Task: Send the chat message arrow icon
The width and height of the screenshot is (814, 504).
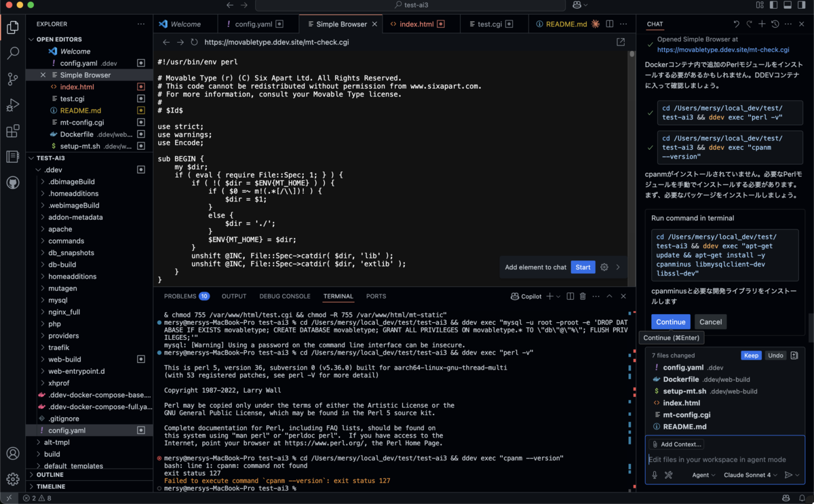Action: pyautogui.click(x=788, y=475)
